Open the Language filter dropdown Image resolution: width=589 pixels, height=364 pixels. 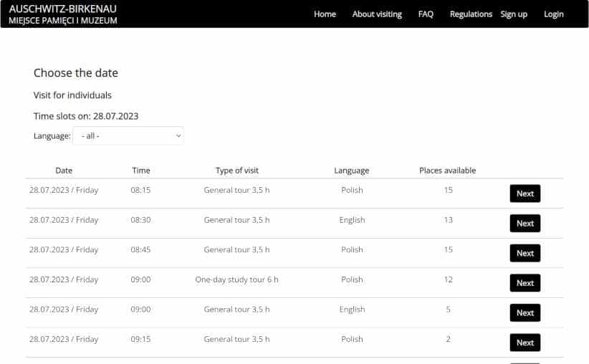[x=128, y=136]
